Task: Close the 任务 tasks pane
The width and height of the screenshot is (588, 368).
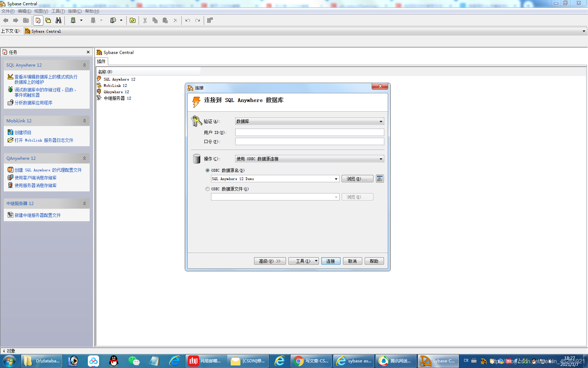Action: tap(88, 52)
